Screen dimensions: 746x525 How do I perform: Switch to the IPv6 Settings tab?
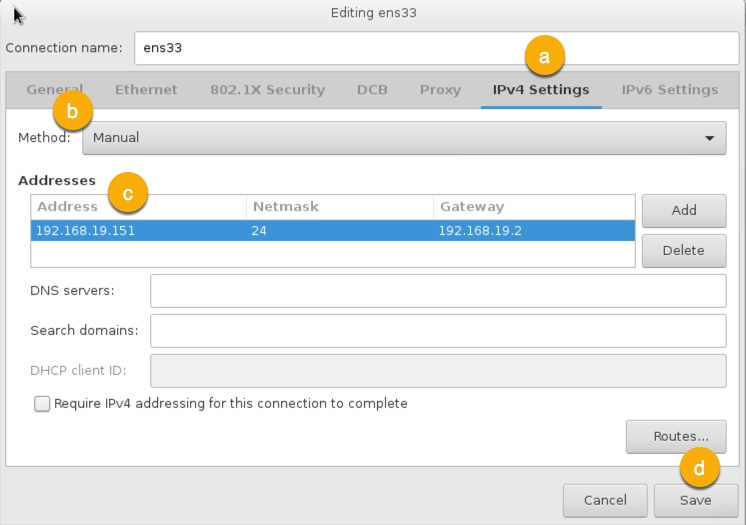pos(669,90)
